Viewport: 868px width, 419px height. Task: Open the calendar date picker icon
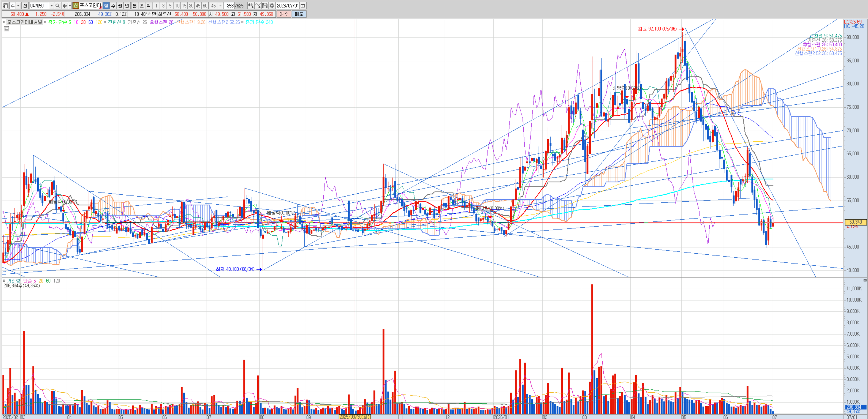[x=303, y=6]
